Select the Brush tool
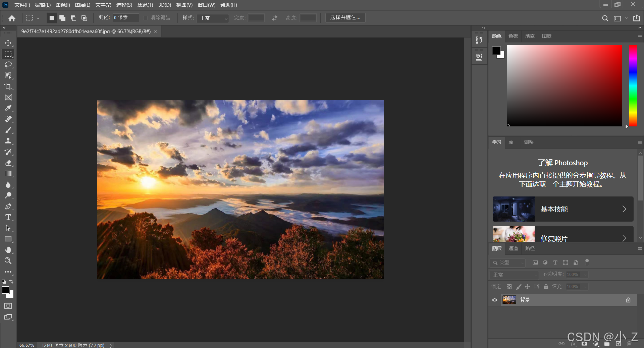This screenshot has height=348, width=644. [x=8, y=130]
